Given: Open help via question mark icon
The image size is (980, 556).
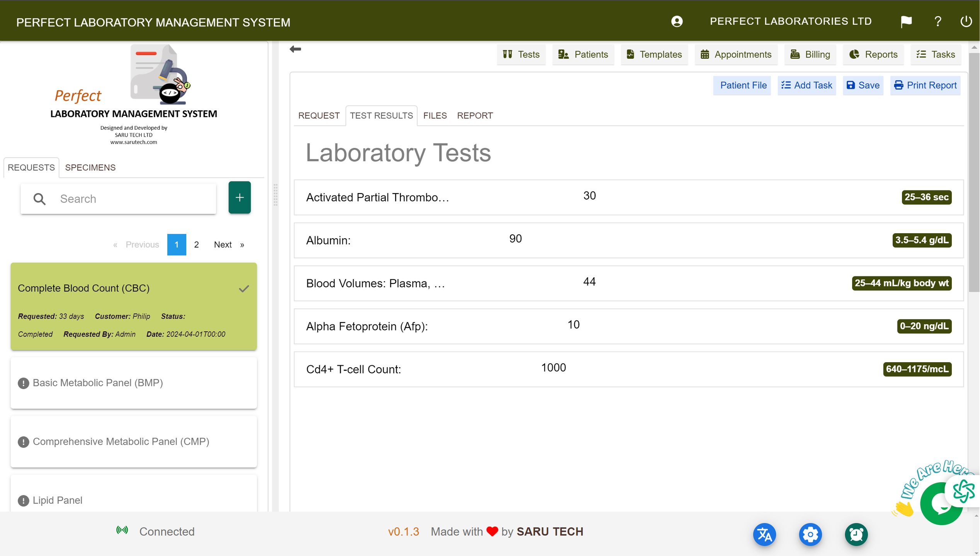Looking at the screenshot, I should (937, 22).
